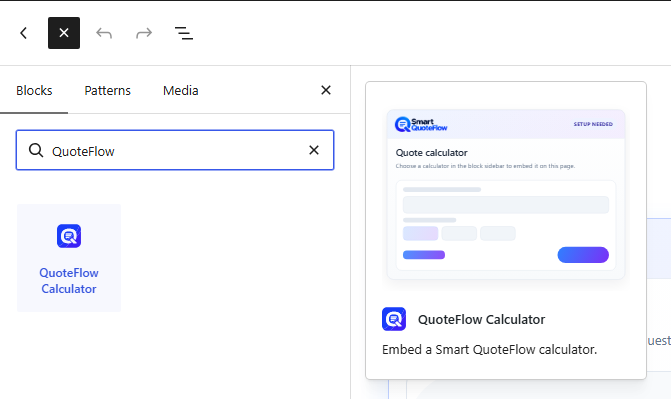Redo the last undone change
Screen dimensions: 671x399
coord(144,33)
